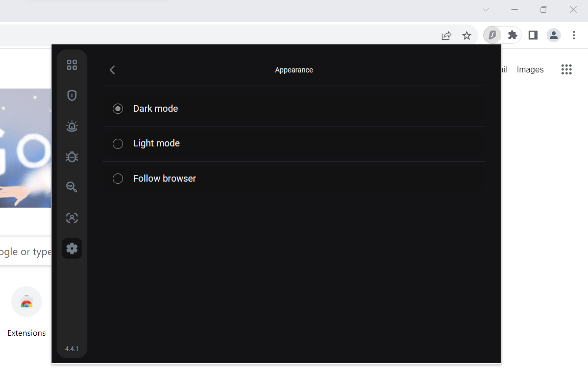Go back using the Appearance back arrow

[x=112, y=70]
